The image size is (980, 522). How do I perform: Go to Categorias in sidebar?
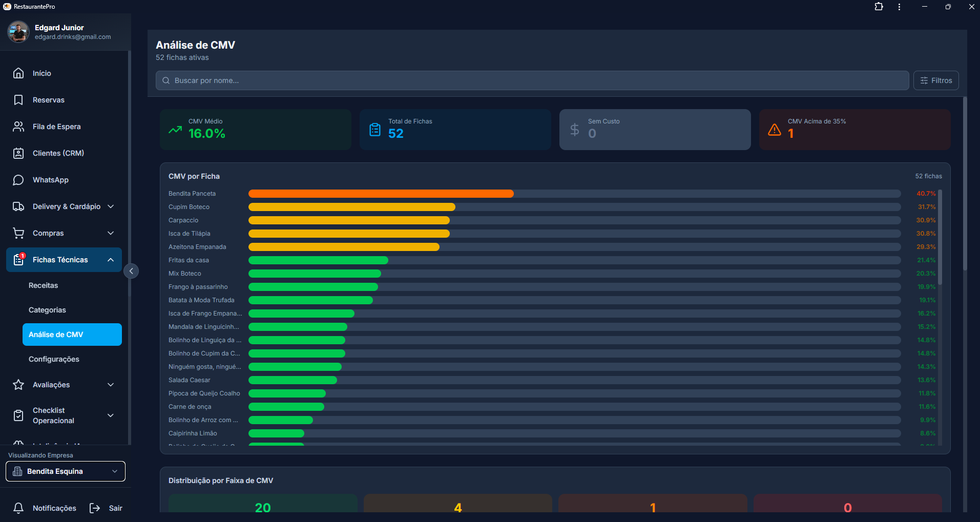click(47, 310)
